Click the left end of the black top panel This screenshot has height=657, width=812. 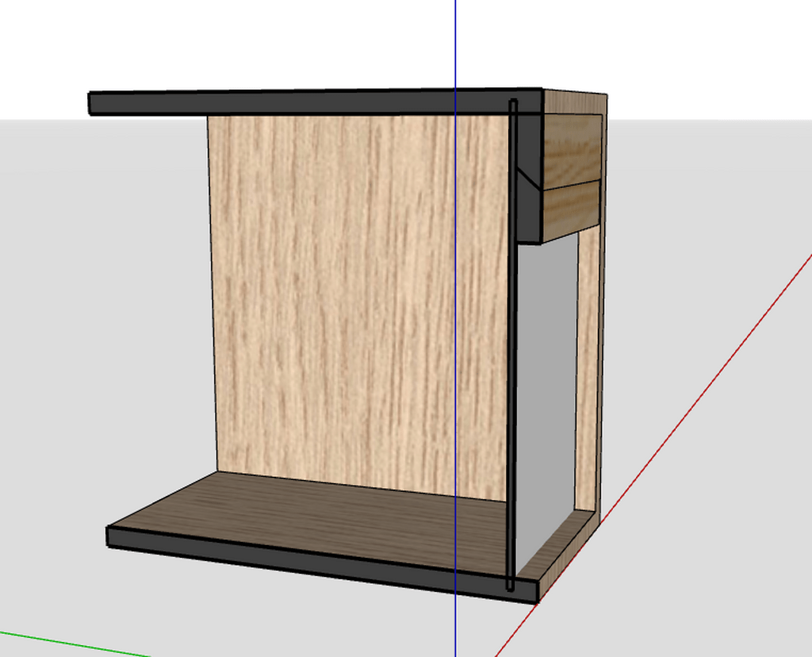tap(94, 104)
